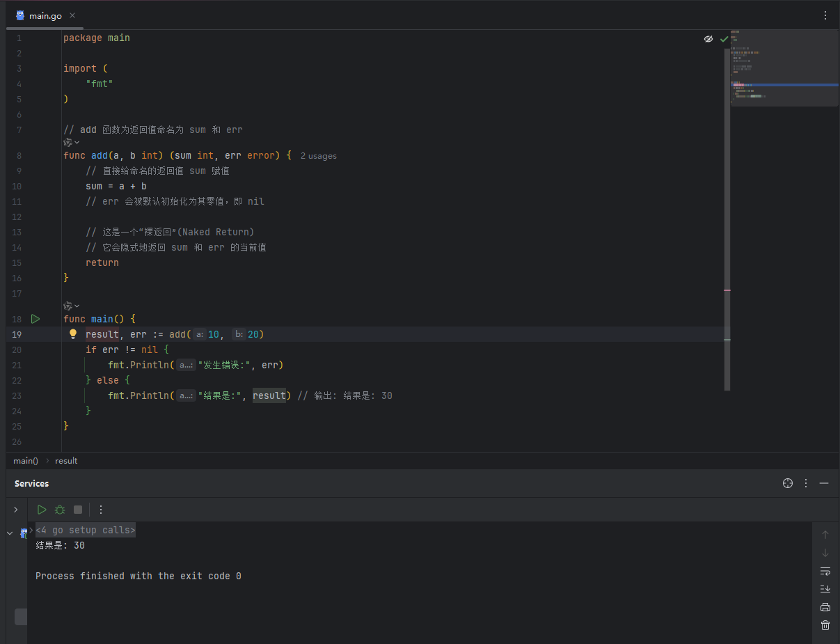Click 'package main' on line 1

coord(97,38)
